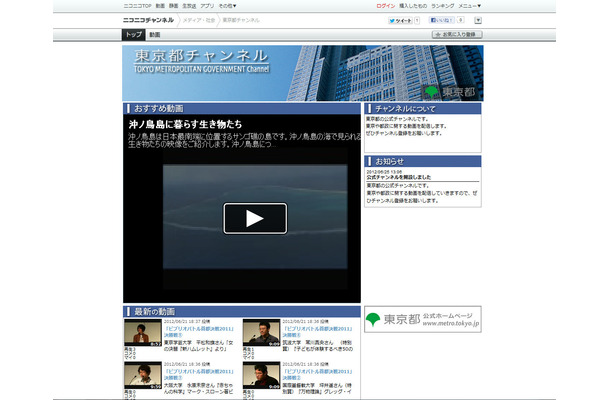Open the 沖ノ鳥島に暮らす生き物たち video title

click(185, 125)
